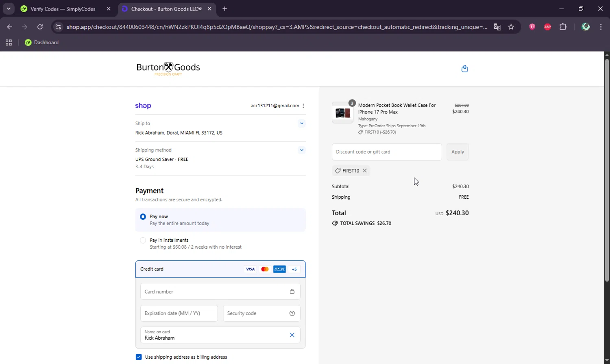Click the UPS Ground Saver · FREE text

click(162, 159)
